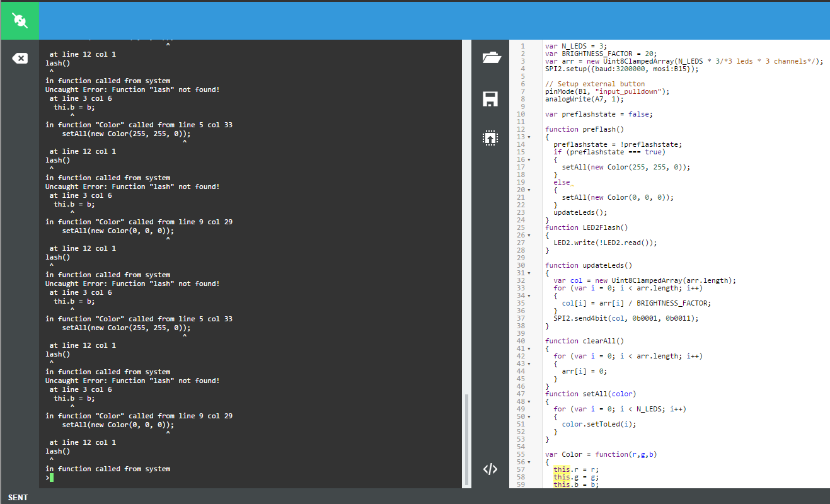Click the 'this.r = r;' line
830x504 pixels.
(576, 469)
